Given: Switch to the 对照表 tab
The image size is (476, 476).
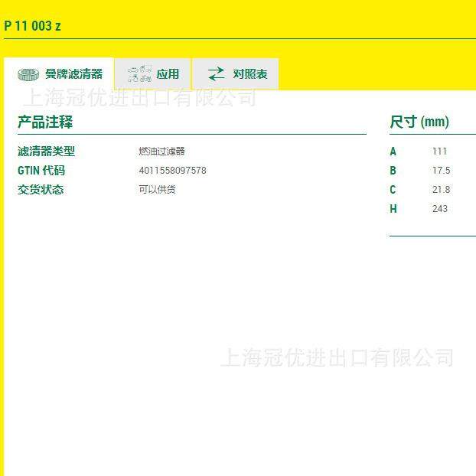Looking at the screenshot, I should [235, 73].
